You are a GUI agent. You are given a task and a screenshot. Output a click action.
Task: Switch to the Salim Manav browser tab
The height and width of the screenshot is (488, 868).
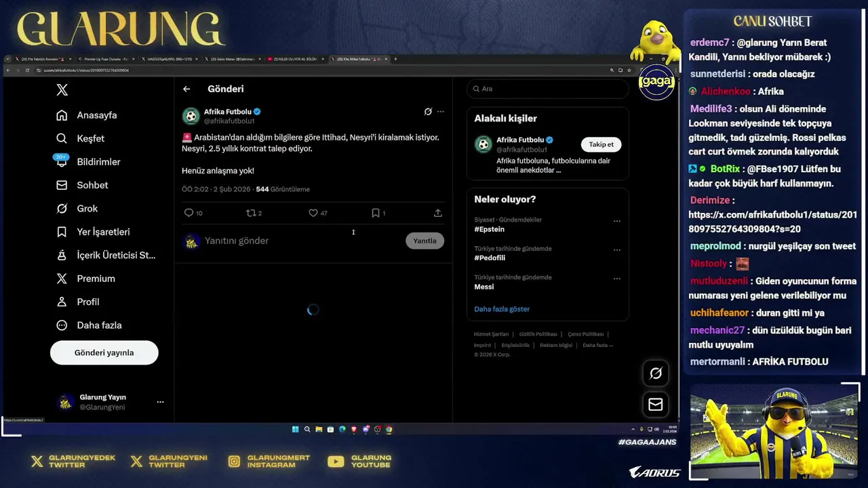231,59
